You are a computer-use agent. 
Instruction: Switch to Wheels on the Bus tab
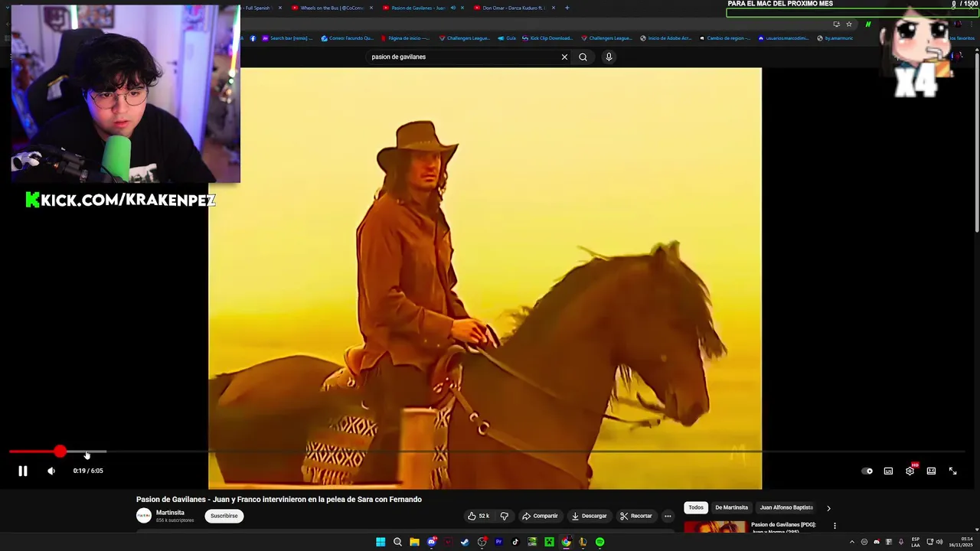(x=326, y=8)
